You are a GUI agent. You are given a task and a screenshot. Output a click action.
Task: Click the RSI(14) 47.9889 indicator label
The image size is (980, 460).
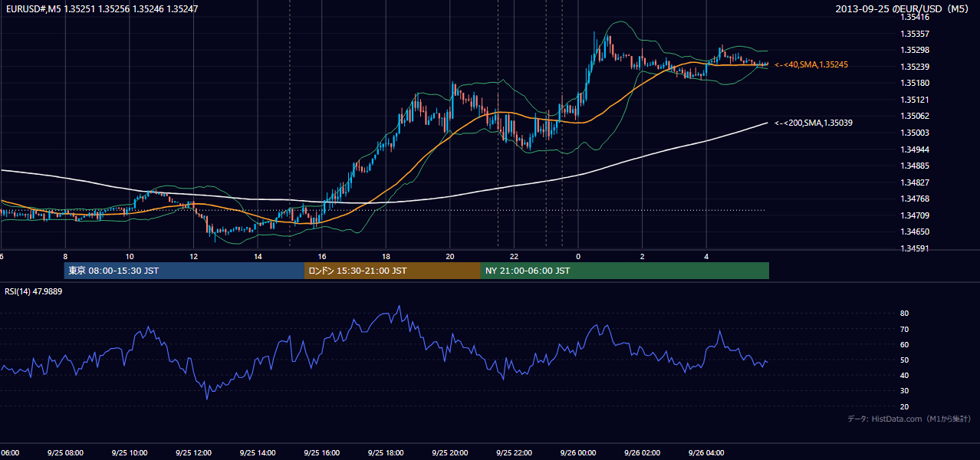pyautogui.click(x=34, y=291)
